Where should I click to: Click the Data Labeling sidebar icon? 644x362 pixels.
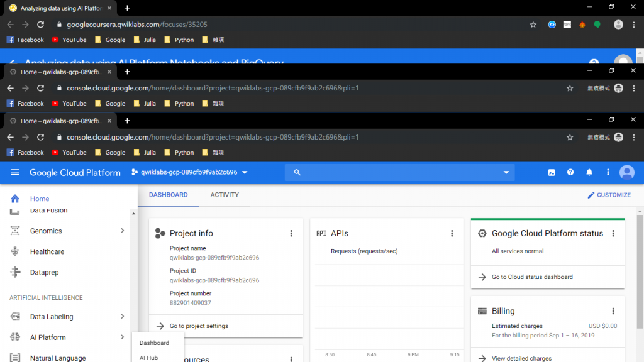point(15,317)
